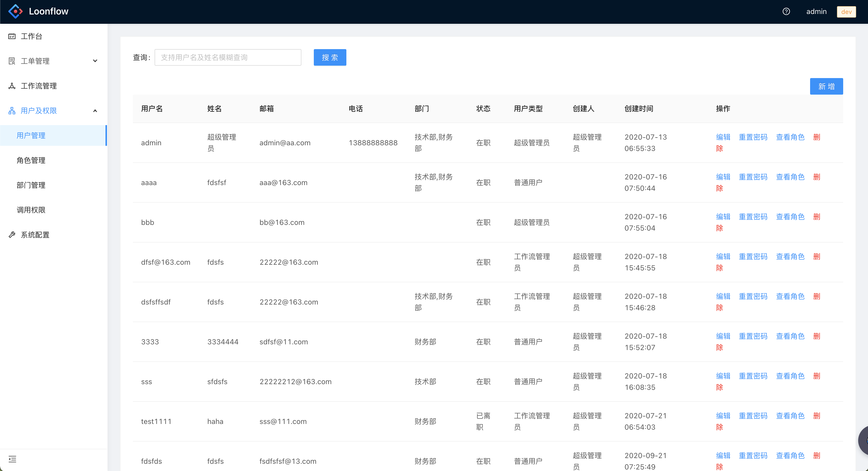Click the admin@aa.com email cell

285,143
